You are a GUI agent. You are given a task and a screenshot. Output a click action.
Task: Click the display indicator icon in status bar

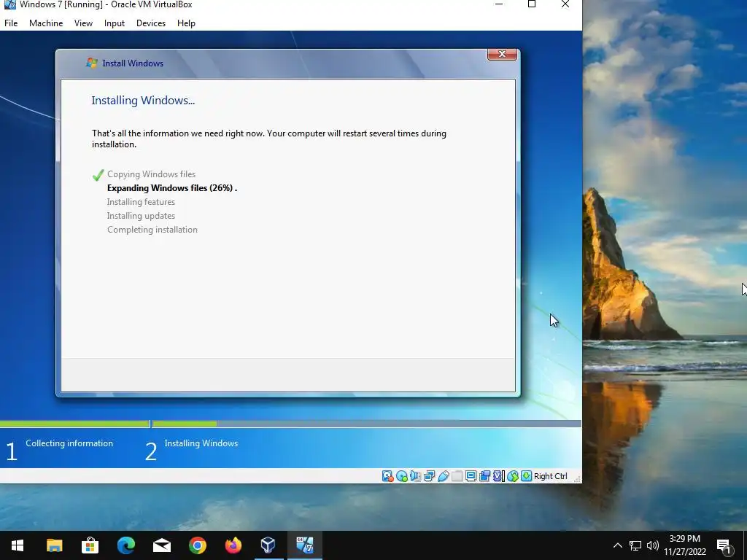click(x=471, y=476)
